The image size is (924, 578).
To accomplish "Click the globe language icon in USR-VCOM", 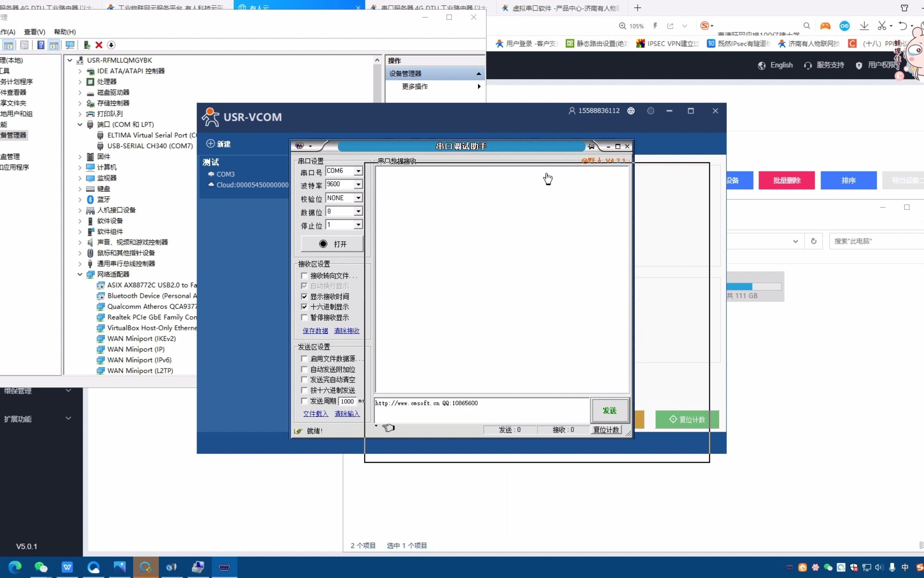I will [631, 111].
